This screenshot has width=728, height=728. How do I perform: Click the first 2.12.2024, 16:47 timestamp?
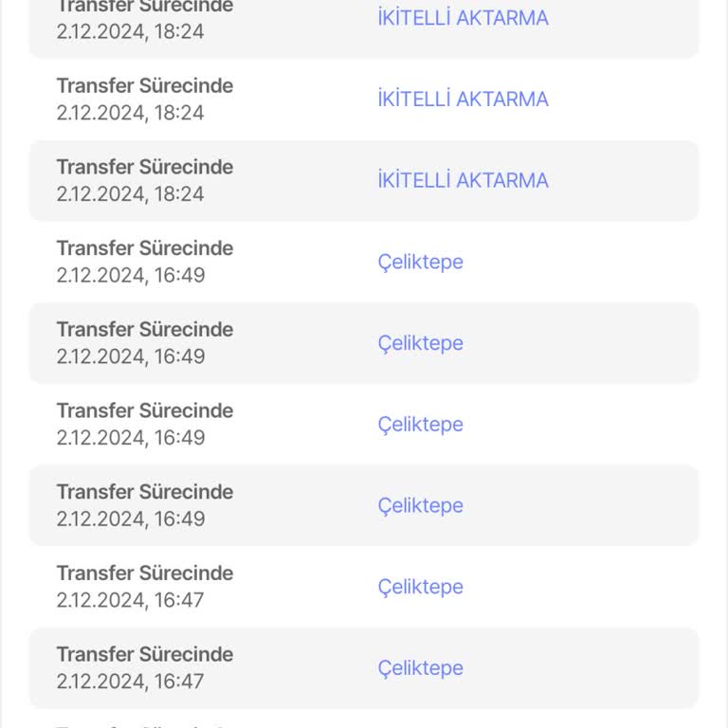[x=130, y=600]
